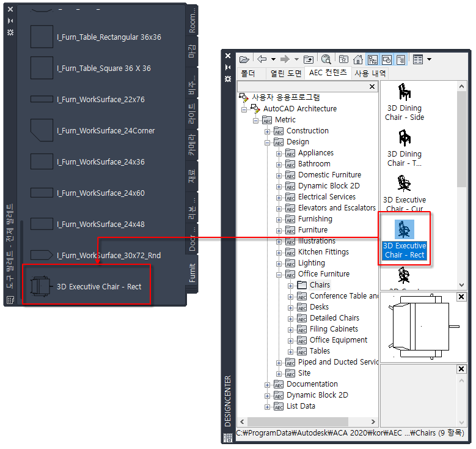This screenshot has height=449, width=476.
Task: Select Tables folder under Office Furniture
Action: pos(320,351)
